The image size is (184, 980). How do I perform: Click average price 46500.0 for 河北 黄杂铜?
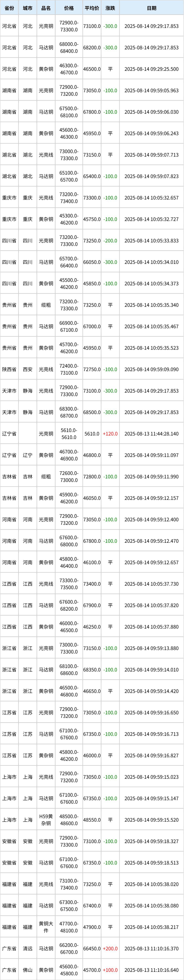click(x=92, y=69)
